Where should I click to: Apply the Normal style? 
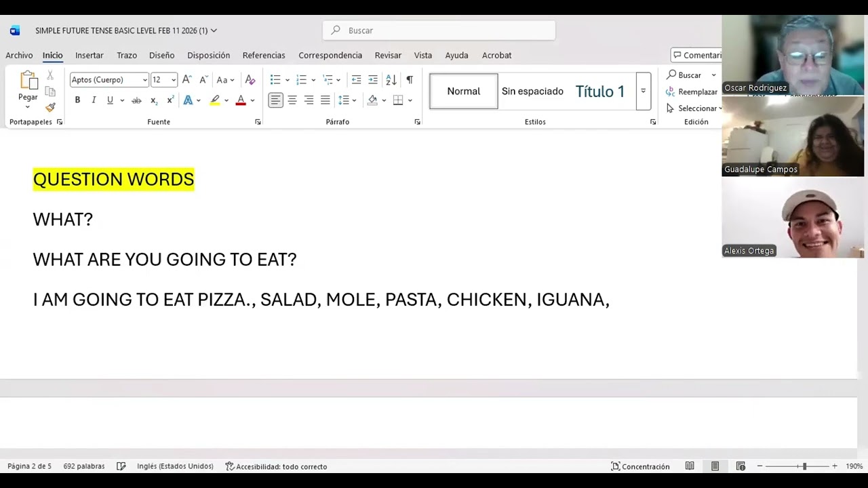464,91
